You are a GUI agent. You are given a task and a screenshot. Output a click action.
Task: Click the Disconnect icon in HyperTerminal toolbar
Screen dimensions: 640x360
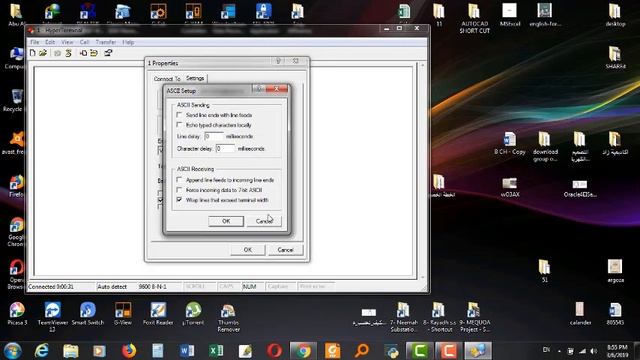click(x=69, y=53)
